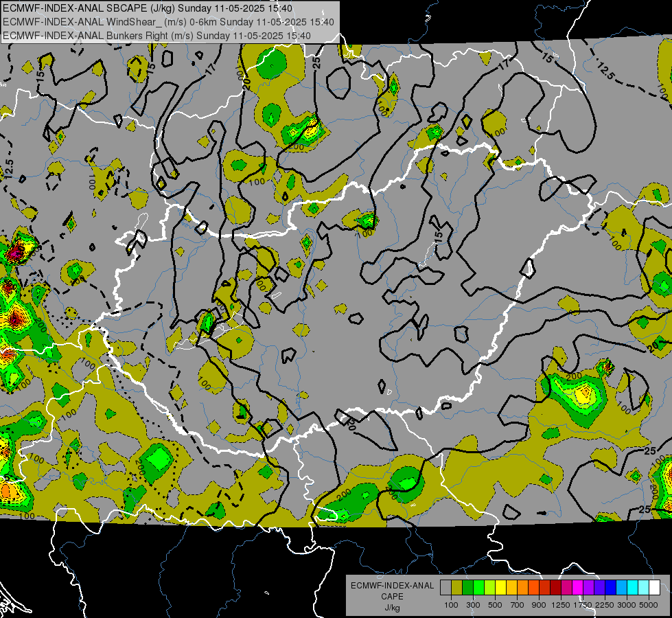The height and width of the screenshot is (618, 672).
Task: Click the pure blue legend swatch
Action: [611, 588]
